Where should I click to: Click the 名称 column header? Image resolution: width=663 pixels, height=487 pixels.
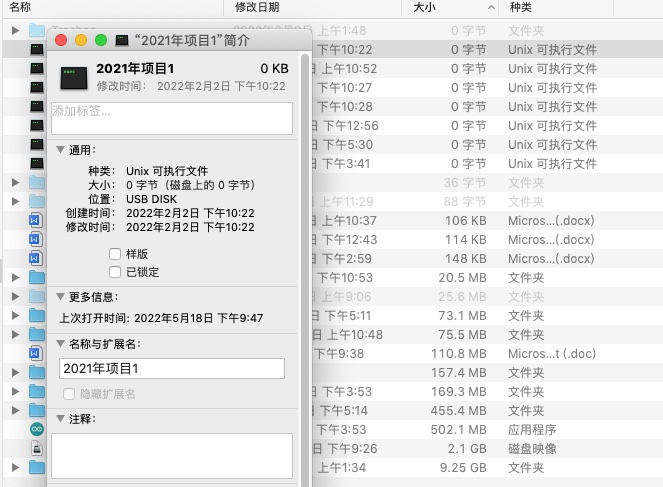(x=20, y=7)
